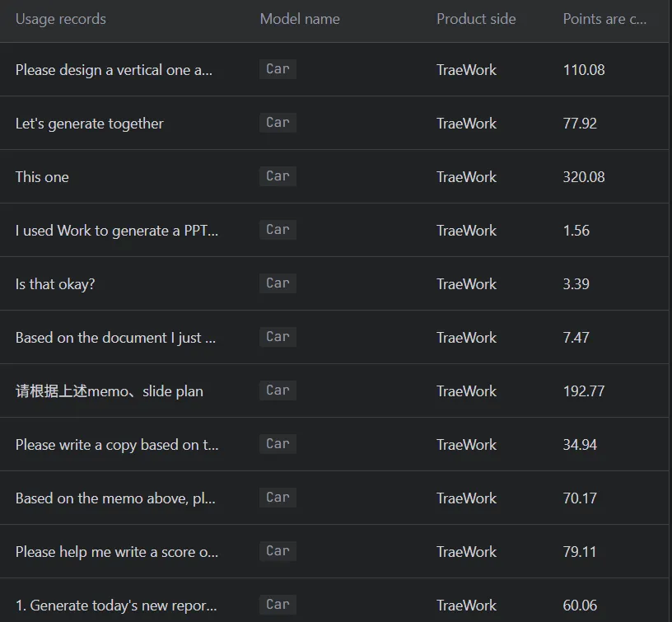Viewport: 672px width, 622px height.
Task: Click the Car model tag in first row
Action: point(278,69)
